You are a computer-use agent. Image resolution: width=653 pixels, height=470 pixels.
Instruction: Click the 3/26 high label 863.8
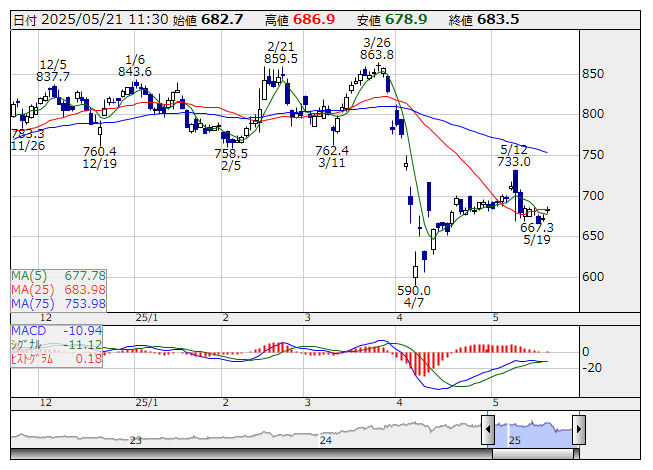[x=377, y=55]
